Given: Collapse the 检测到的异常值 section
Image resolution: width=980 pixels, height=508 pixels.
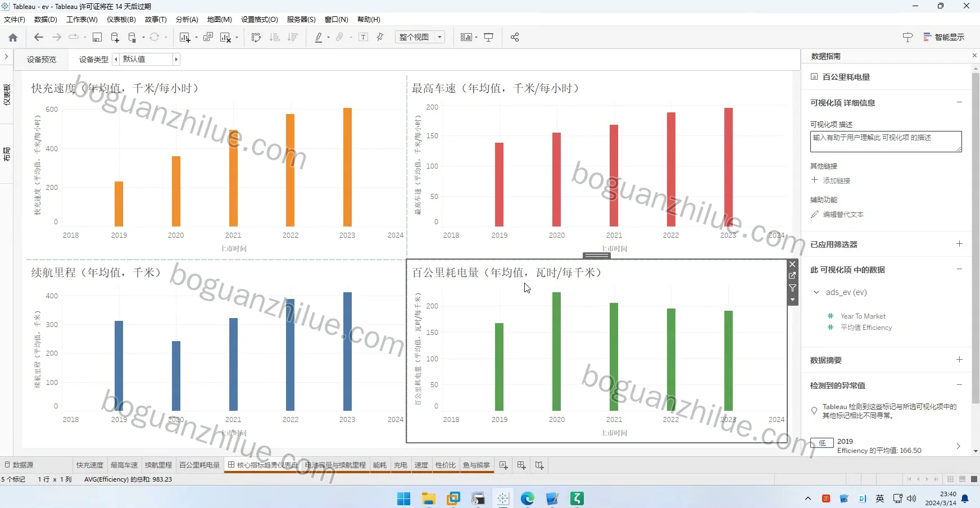Looking at the screenshot, I should tap(959, 385).
